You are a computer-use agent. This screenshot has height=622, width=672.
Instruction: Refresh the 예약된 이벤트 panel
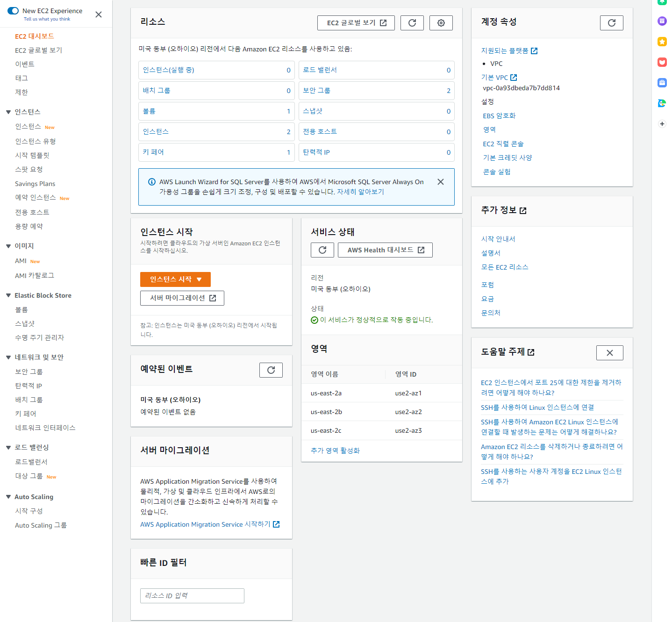[x=271, y=370]
